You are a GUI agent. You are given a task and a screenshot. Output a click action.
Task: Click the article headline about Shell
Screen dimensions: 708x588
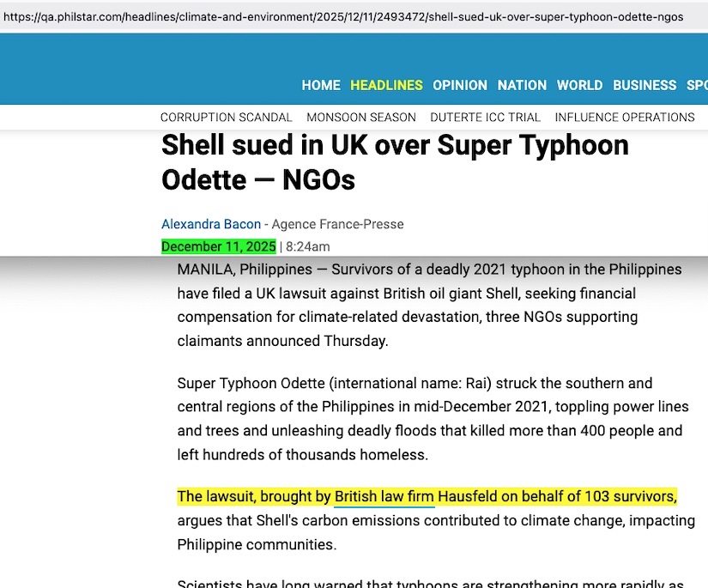(x=395, y=162)
